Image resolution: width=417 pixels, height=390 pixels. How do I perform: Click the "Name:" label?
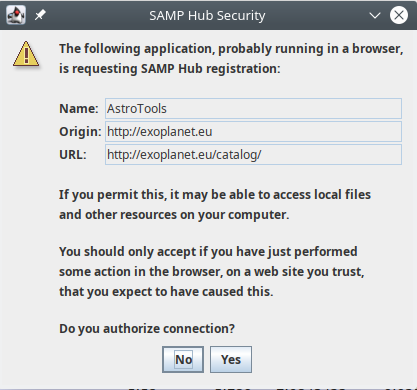[x=79, y=109]
